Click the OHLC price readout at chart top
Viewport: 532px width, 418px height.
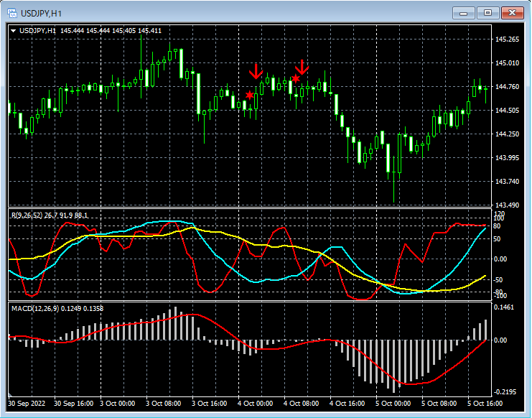[x=111, y=30]
